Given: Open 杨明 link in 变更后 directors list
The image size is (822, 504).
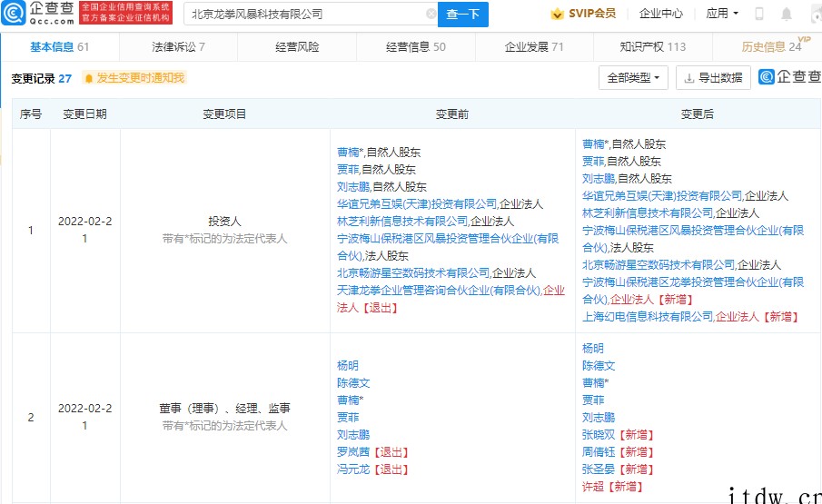Looking at the screenshot, I should click(x=593, y=349).
